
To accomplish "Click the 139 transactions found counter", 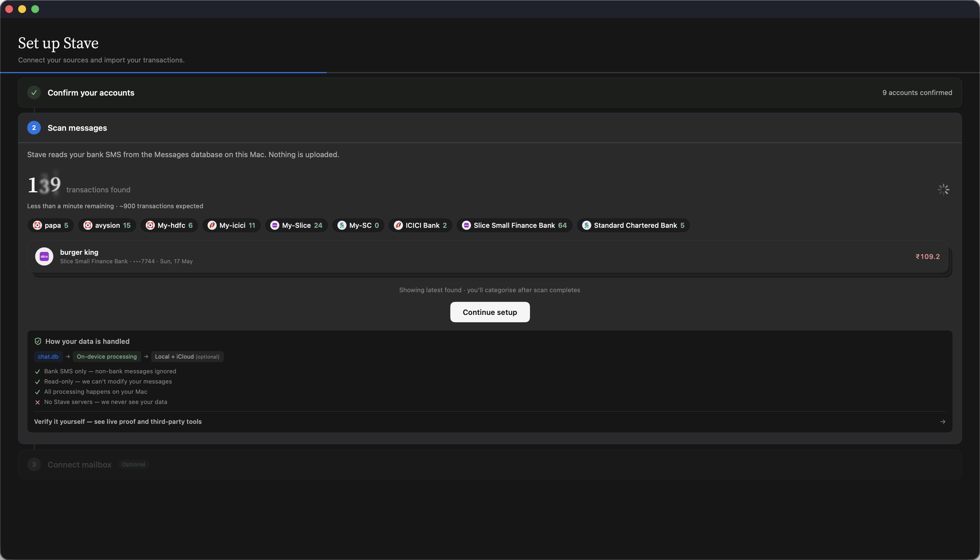I will point(79,185).
